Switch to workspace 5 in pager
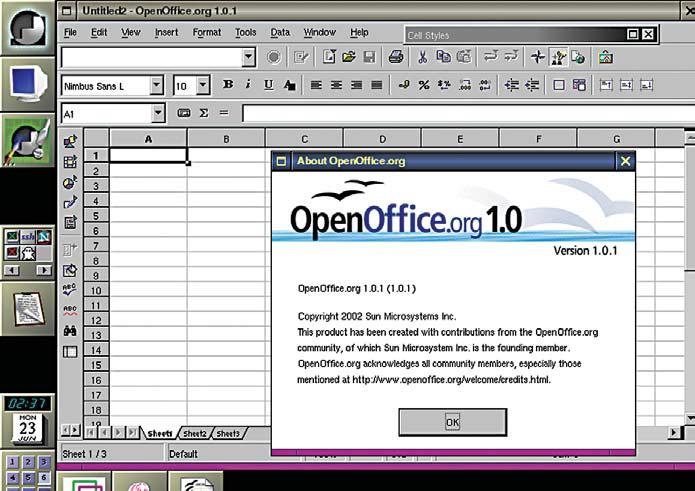The image size is (695, 491). (x=28, y=478)
